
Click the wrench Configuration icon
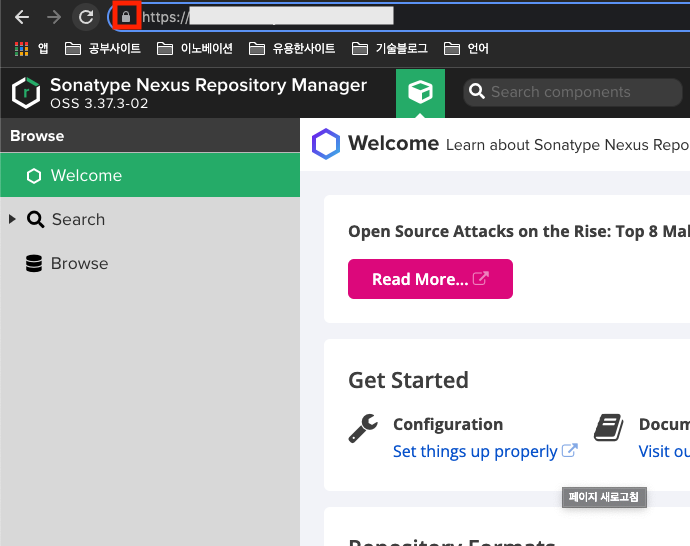[x=363, y=428]
